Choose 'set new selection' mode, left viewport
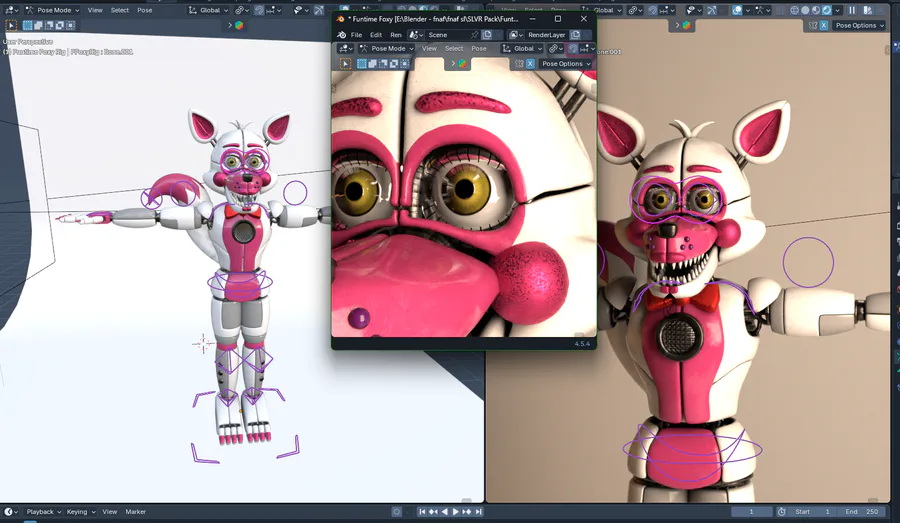Viewport: 900px width, 523px height. (27, 25)
